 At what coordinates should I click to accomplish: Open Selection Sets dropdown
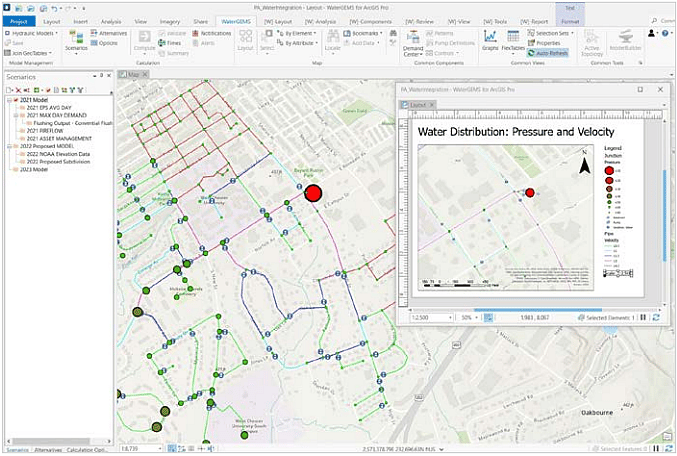551,33
